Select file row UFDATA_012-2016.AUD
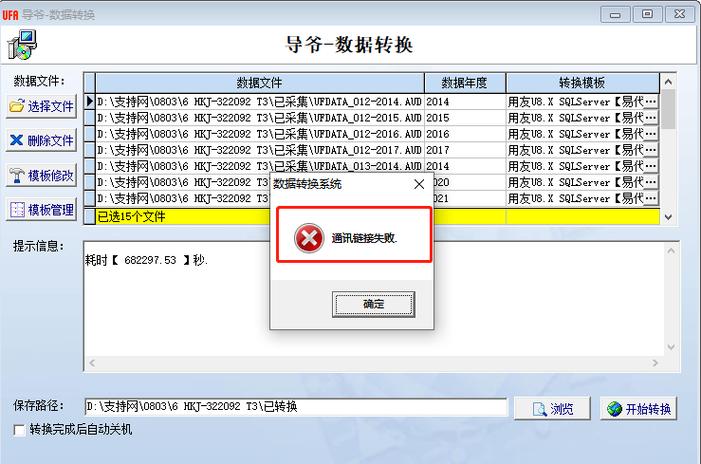701x464 pixels. 260,134
